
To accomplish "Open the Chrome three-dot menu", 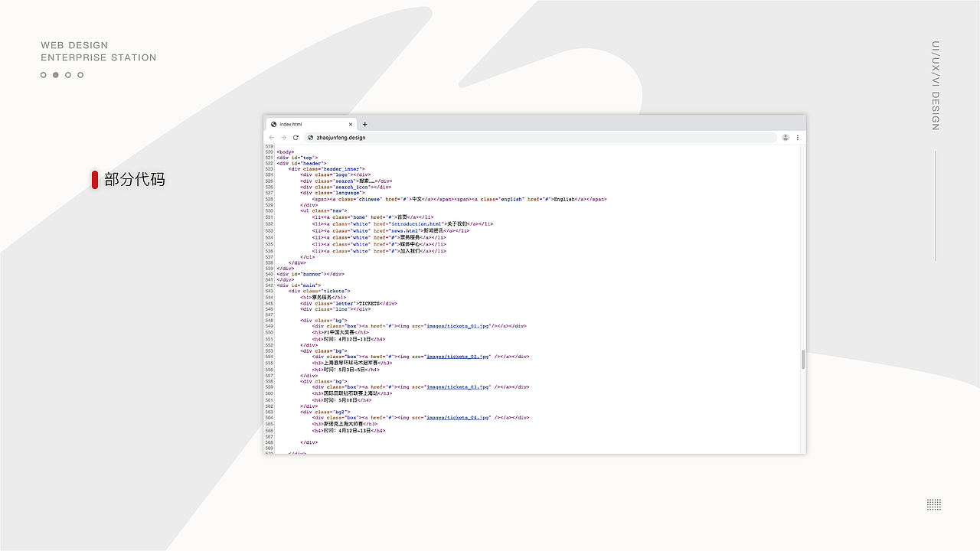I will tap(798, 138).
